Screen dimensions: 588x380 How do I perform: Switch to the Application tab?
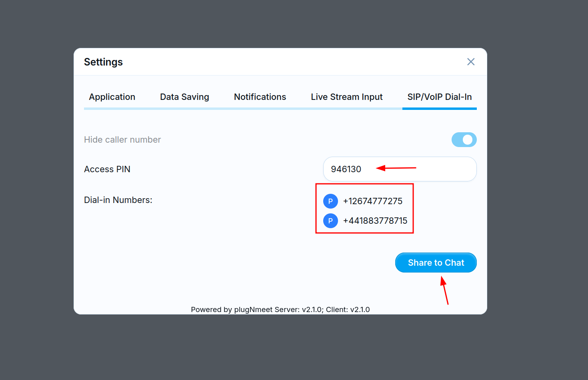112,97
